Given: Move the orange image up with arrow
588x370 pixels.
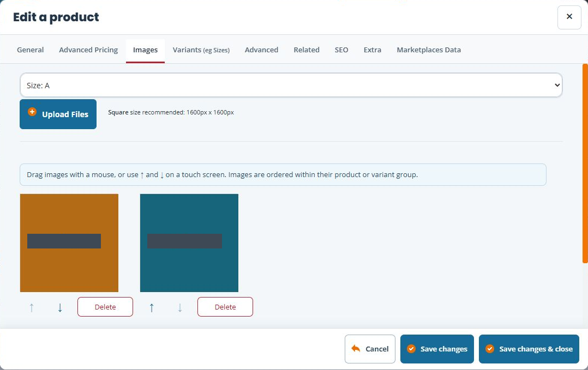Looking at the screenshot, I should 32,307.
